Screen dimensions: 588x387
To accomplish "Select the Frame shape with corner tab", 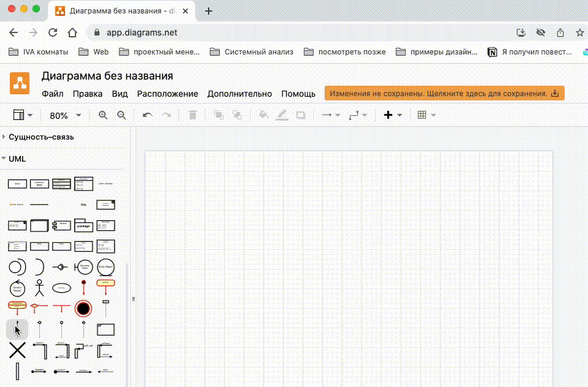I will click(x=106, y=329).
